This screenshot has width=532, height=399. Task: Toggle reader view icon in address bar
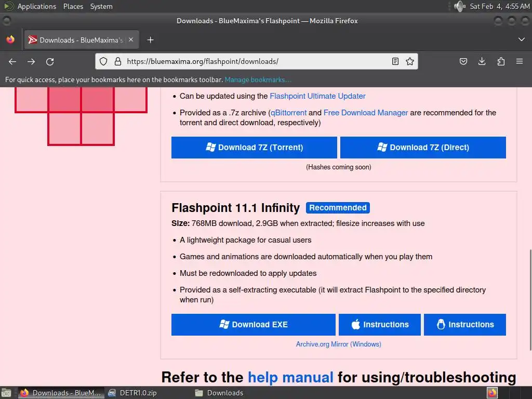point(395,61)
